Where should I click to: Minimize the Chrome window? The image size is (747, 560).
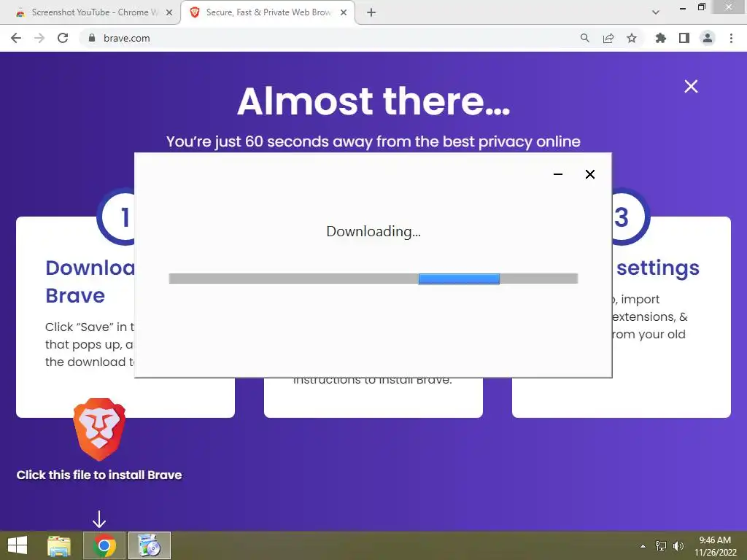pos(683,8)
